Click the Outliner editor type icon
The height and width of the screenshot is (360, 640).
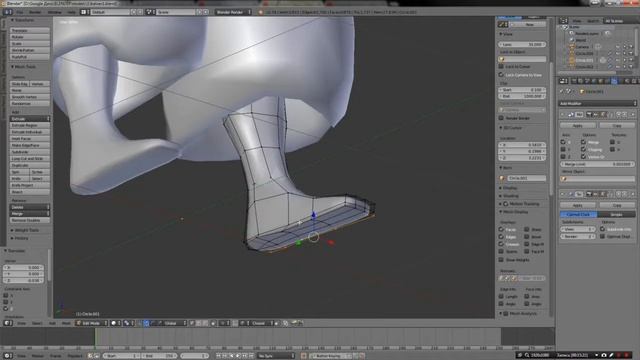[563, 20]
